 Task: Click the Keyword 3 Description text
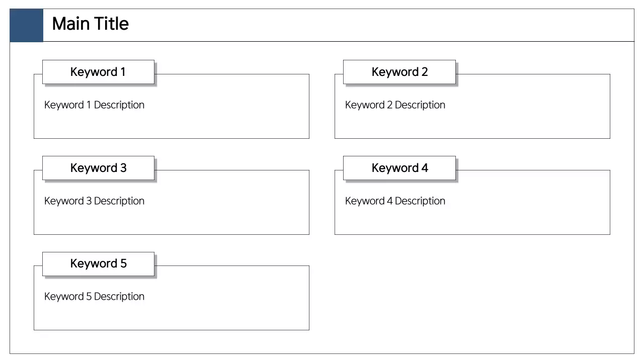94,201
